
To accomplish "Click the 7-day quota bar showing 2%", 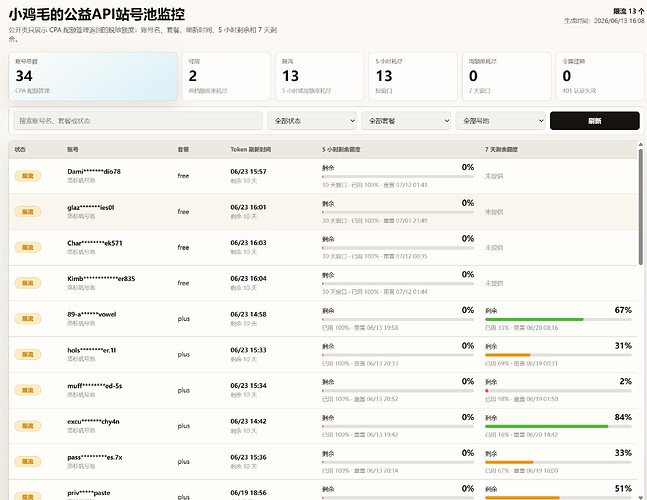I will (x=558, y=391).
